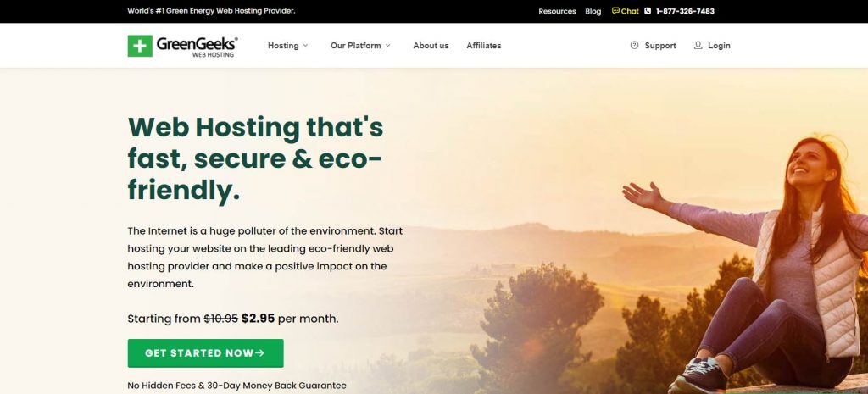The width and height of the screenshot is (868, 394).
Task: Click the Login user profile icon
Action: coord(698,46)
